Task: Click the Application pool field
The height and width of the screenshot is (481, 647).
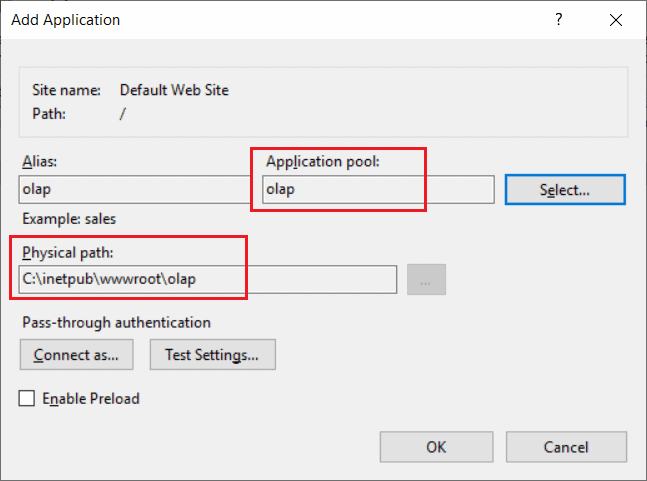Action: click(x=376, y=190)
